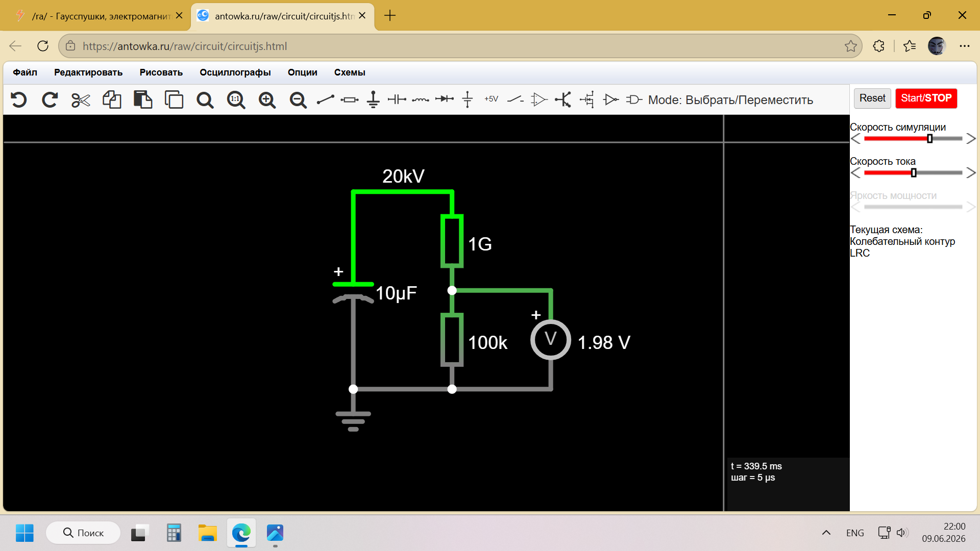Cut selection with scissors icon
This screenshot has height=551, width=980.
pos(81,100)
